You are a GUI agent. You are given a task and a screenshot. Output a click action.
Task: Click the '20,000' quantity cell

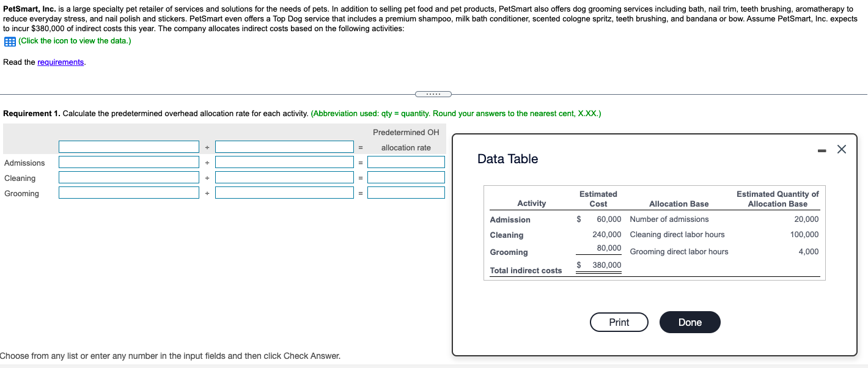(806, 219)
